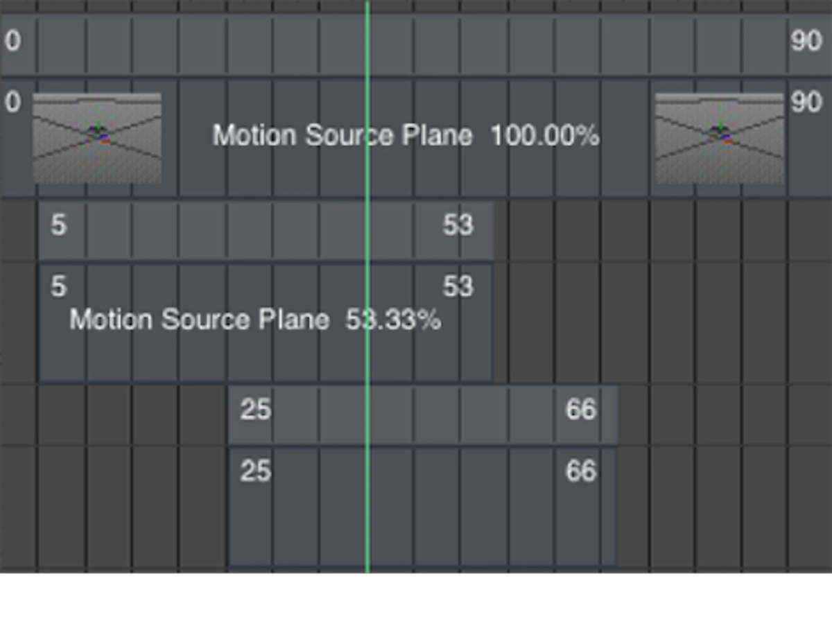Click start frame 5 of the 53.33% clip
This screenshot has width=832, height=644.
pyautogui.click(x=59, y=286)
